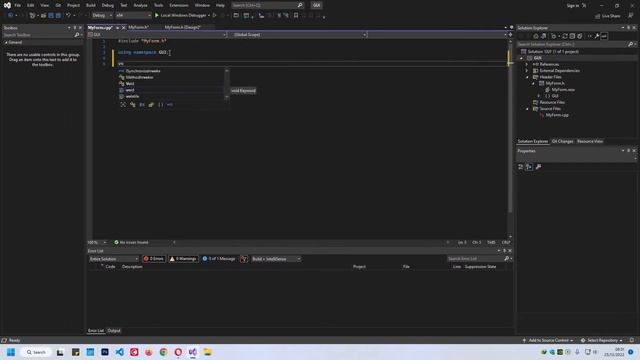Screen dimensions: 640x360
Task: Expand the References tree node
Action: click(x=527, y=64)
